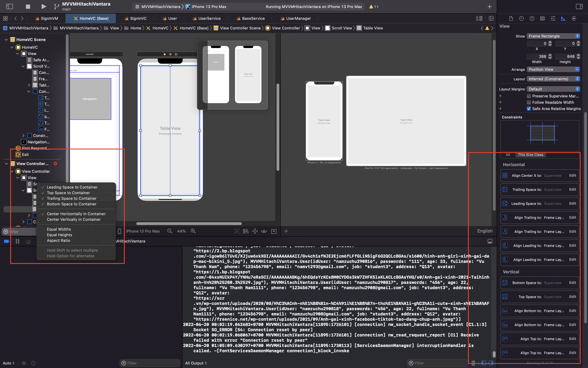The image size is (588, 368).
Task: Toggle the navigator sidebar icon at top left
Action: tap(9, 7)
